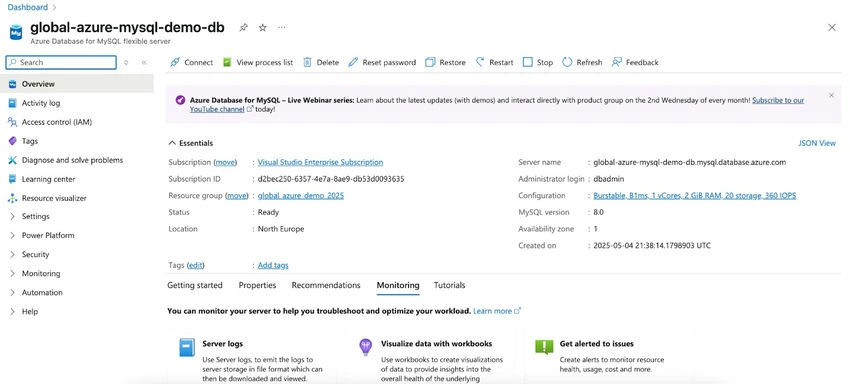850x384 pixels.
Task: Pin the resource to dashboard
Action: (244, 28)
